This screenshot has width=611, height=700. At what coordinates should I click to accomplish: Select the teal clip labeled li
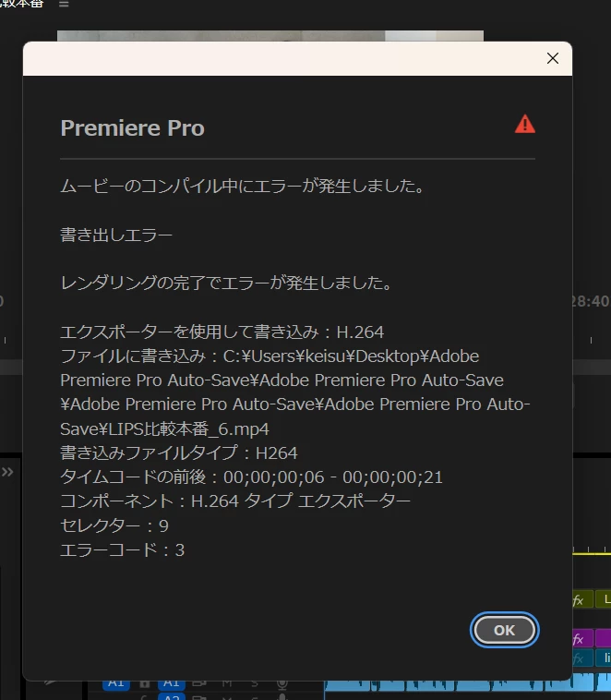[604, 658]
